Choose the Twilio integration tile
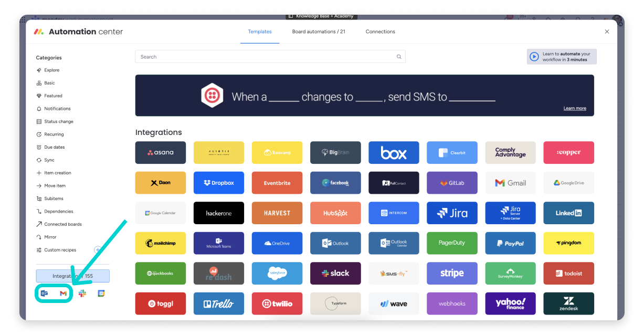Viewport: 644px width, 335px height. click(277, 303)
